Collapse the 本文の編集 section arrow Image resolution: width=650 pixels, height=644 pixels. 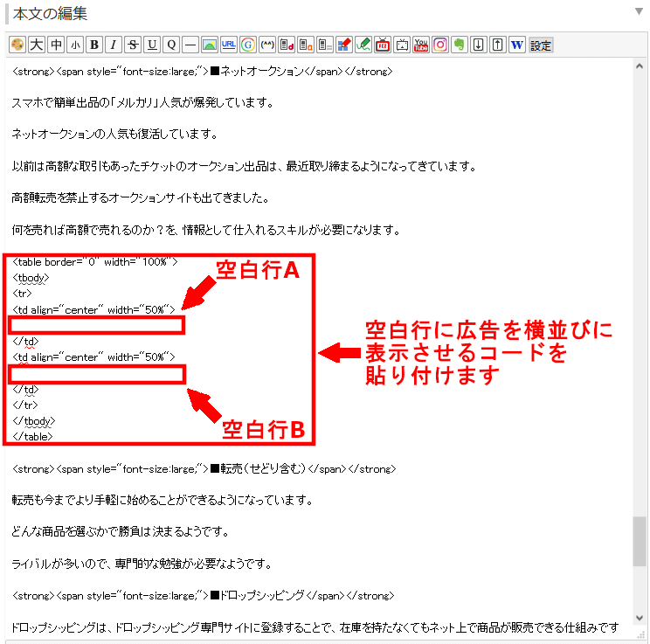point(639,11)
